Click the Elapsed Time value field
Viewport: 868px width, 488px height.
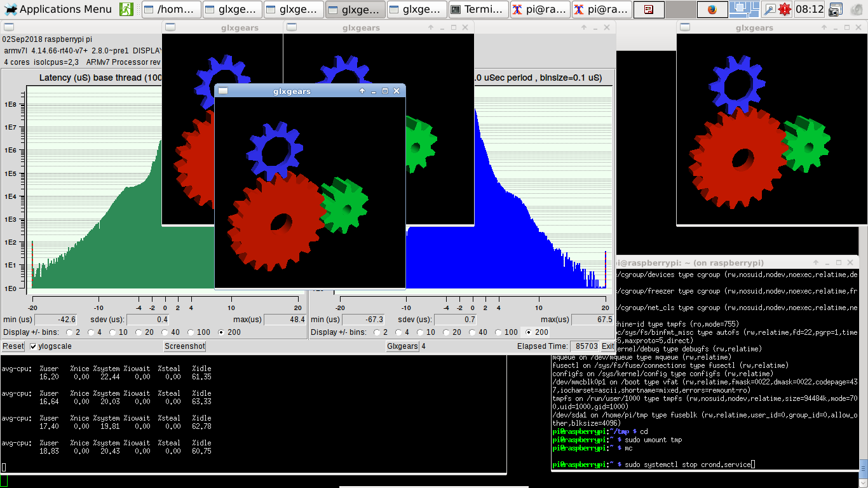tap(584, 346)
